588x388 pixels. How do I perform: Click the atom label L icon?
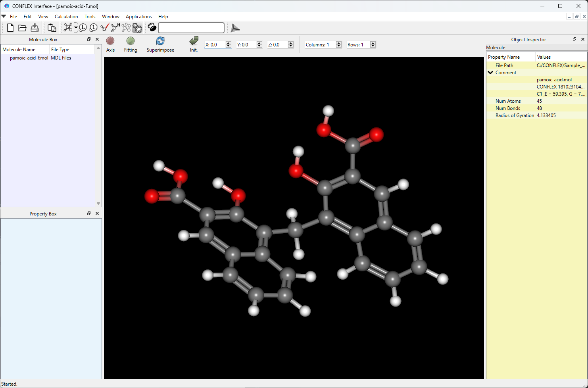point(83,28)
